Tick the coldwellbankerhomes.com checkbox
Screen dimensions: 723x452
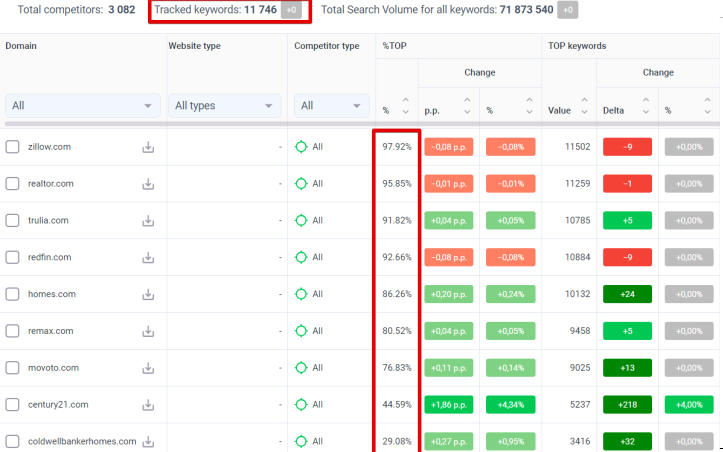point(13,441)
